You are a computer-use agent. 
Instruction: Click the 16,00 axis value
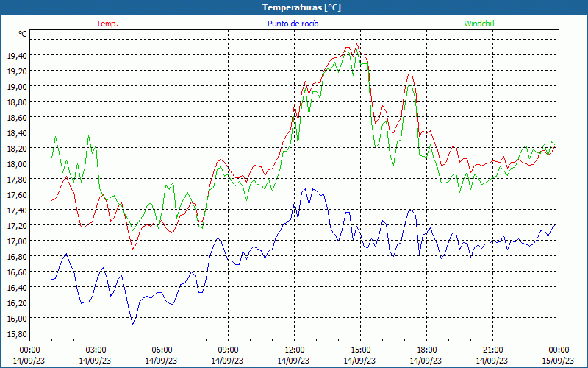tap(17, 318)
